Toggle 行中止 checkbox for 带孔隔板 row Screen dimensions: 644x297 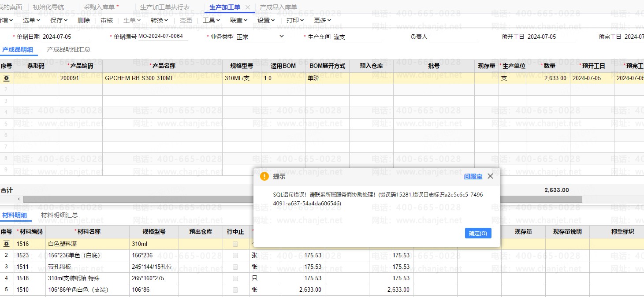click(x=235, y=267)
